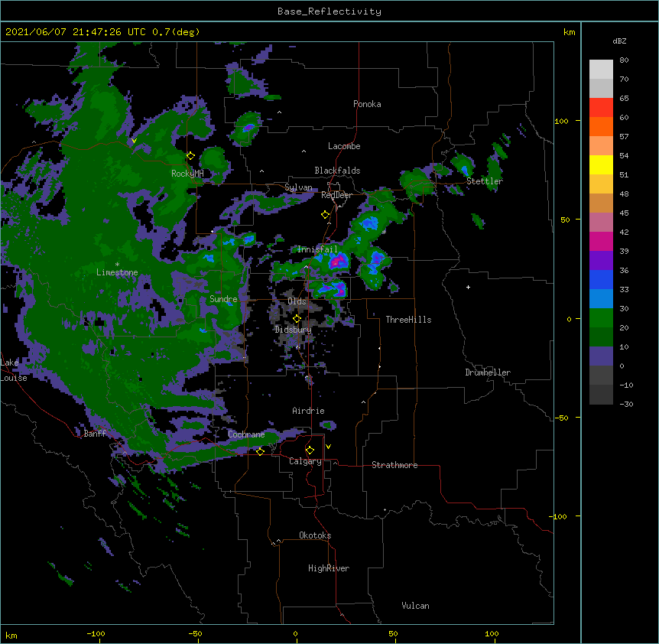659x644 pixels.
Task: Click the Airdrie label
Action: coord(308,411)
